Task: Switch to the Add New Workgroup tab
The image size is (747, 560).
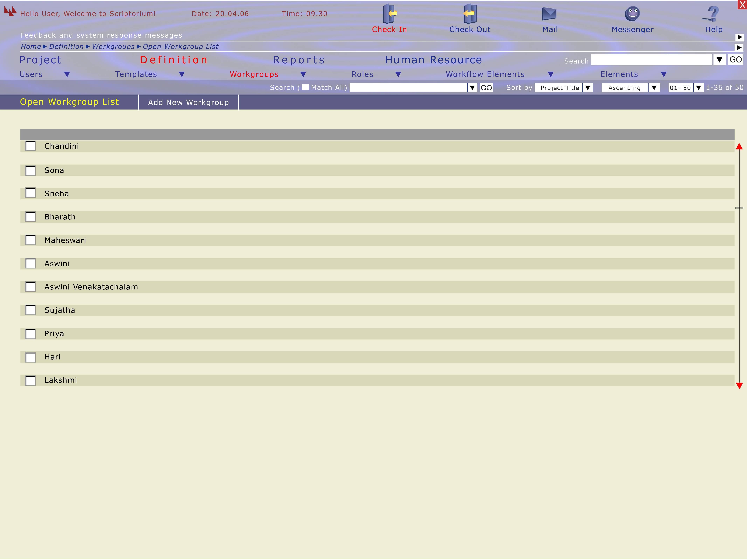Action: click(188, 102)
